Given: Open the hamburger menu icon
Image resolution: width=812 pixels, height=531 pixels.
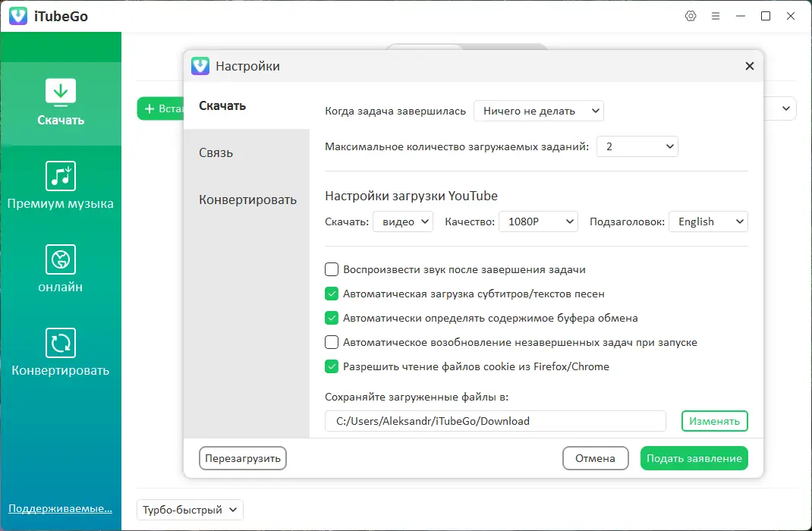Looking at the screenshot, I should coord(716,15).
